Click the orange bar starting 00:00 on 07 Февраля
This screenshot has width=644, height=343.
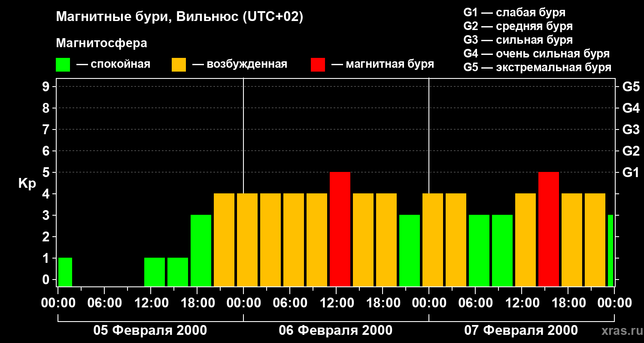[433, 240]
